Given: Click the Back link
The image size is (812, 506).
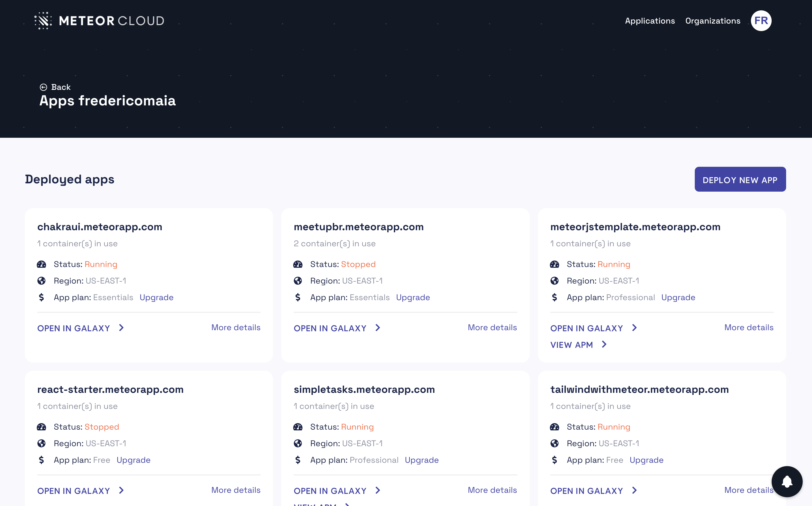Looking at the screenshot, I should tap(55, 87).
